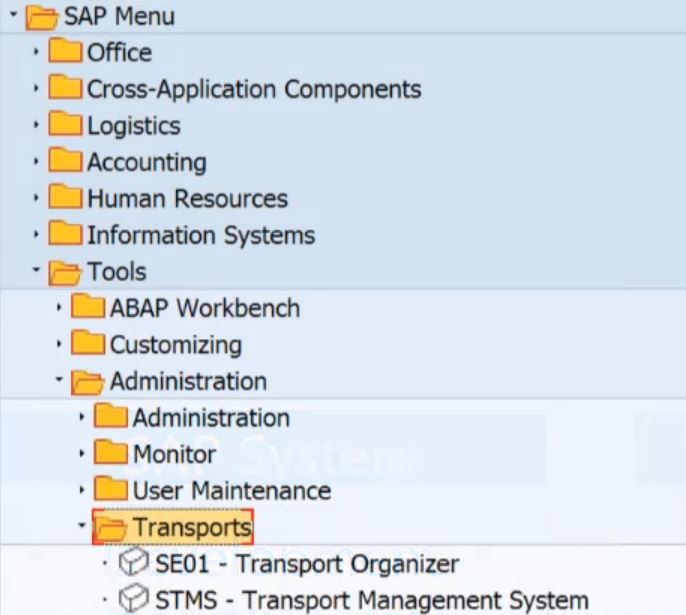Select the Tools tree entry
This screenshot has width=686, height=615.
click(117, 272)
